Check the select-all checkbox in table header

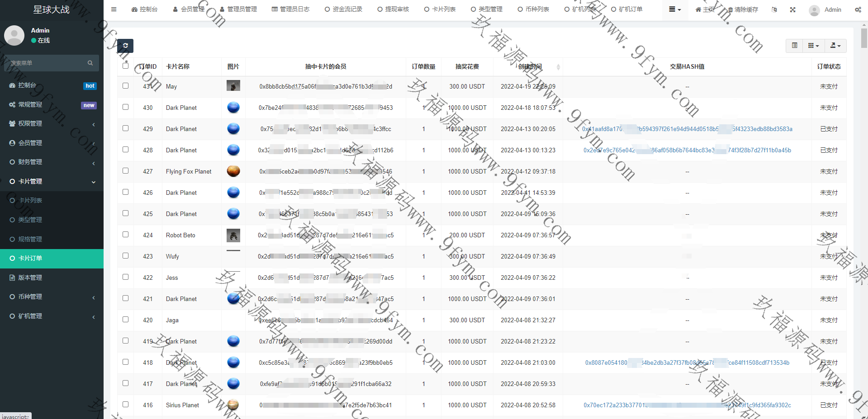pos(125,66)
